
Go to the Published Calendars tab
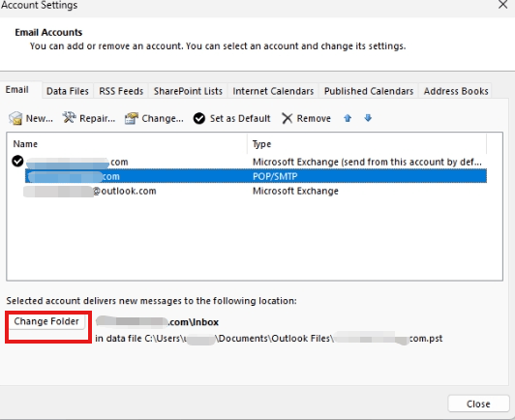[x=369, y=91]
